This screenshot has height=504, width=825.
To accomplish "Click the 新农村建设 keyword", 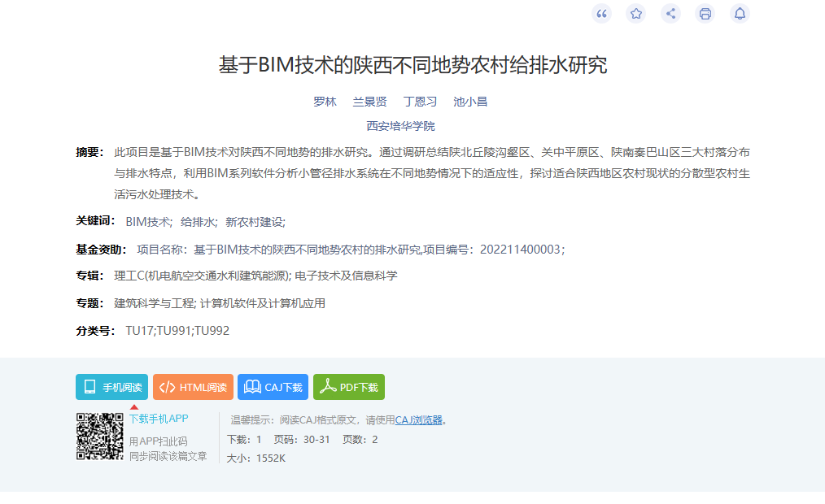I will pyautogui.click(x=254, y=221).
